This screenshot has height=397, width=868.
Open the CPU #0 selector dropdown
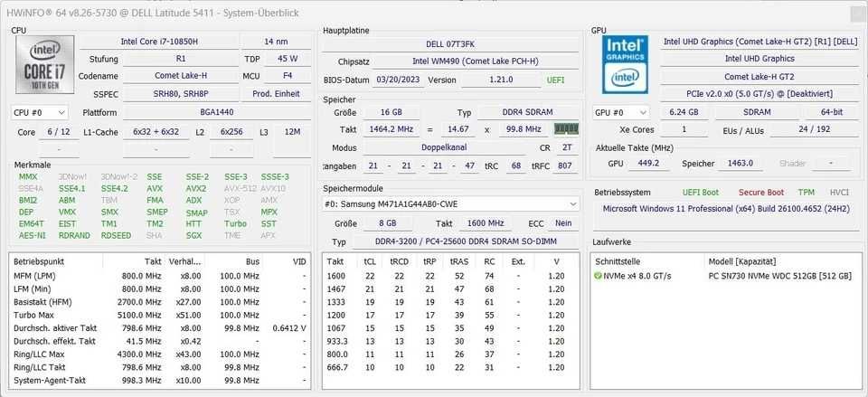point(39,112)
